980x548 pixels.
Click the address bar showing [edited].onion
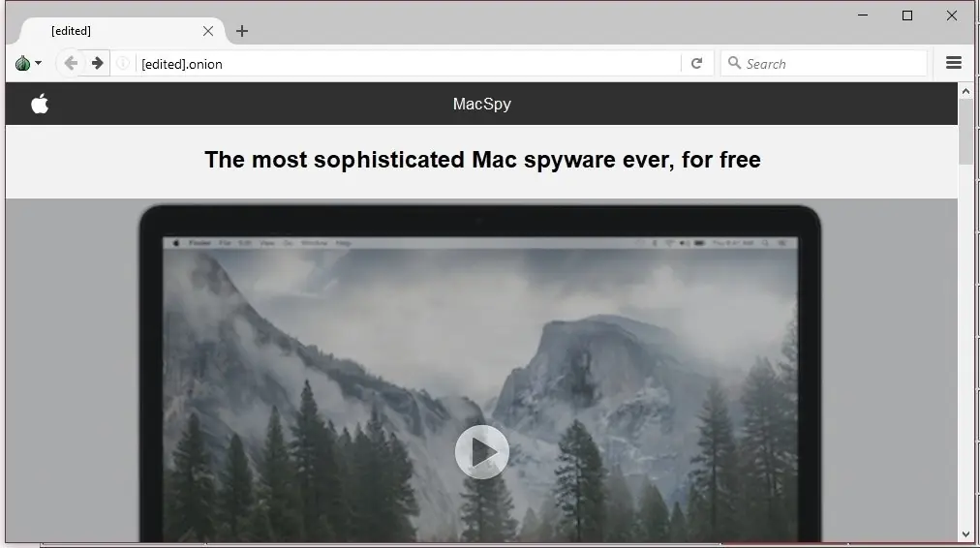[408, 64]
